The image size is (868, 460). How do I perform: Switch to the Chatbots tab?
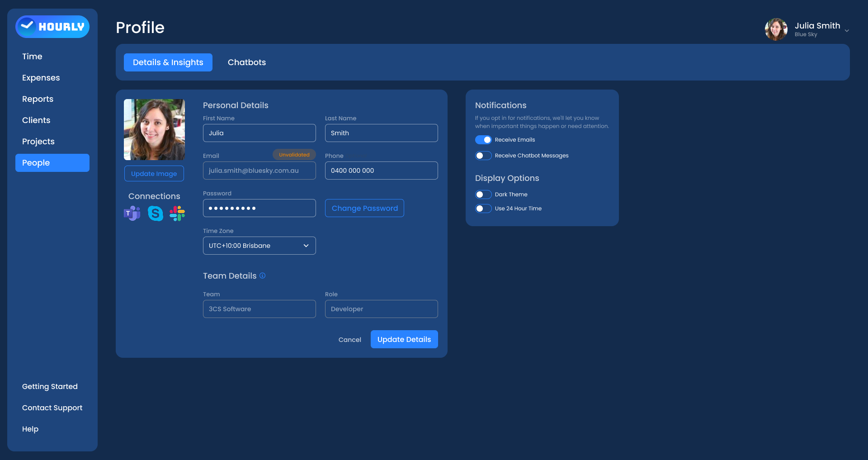(246, 62)
